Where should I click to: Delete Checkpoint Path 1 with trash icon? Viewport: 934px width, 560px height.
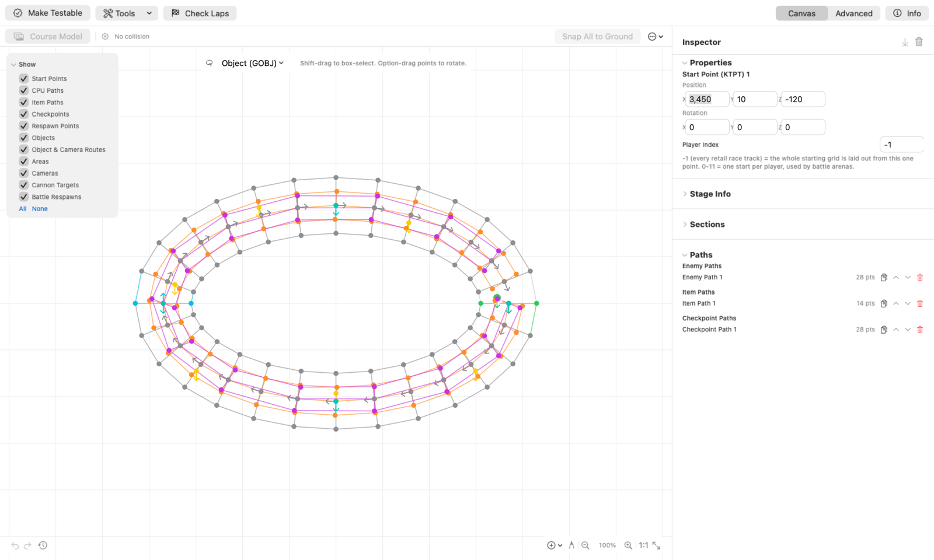920,330
